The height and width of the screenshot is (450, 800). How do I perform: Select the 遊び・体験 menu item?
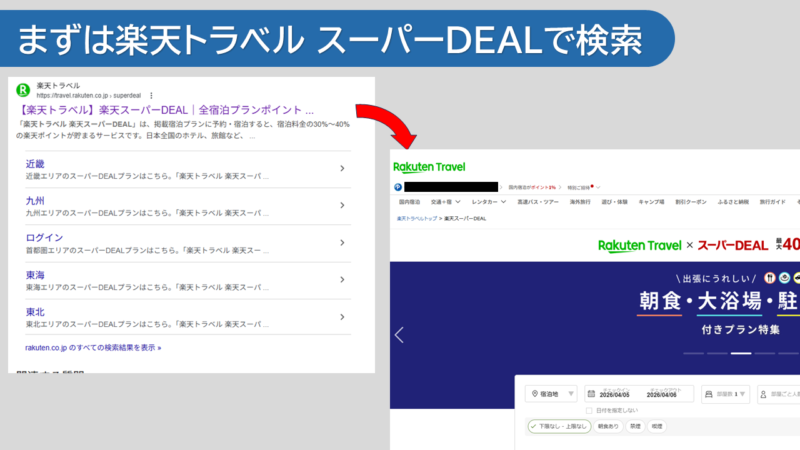click(x=614, y=202)
